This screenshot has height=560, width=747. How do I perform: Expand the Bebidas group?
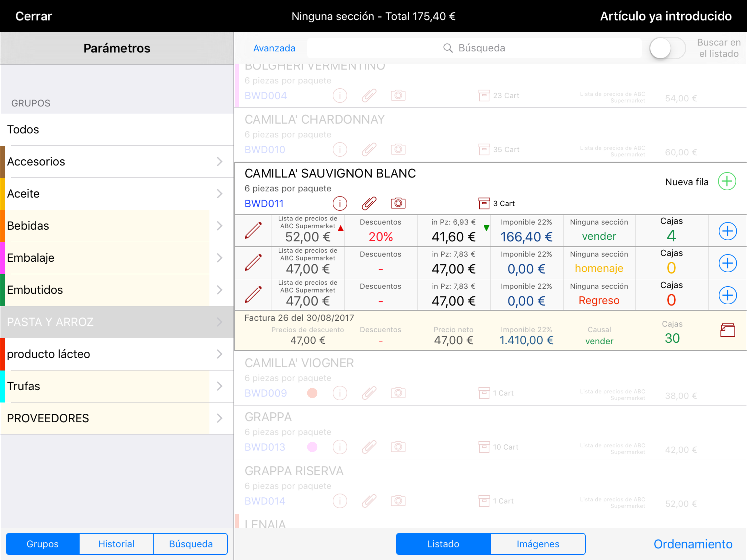(220, 226)
